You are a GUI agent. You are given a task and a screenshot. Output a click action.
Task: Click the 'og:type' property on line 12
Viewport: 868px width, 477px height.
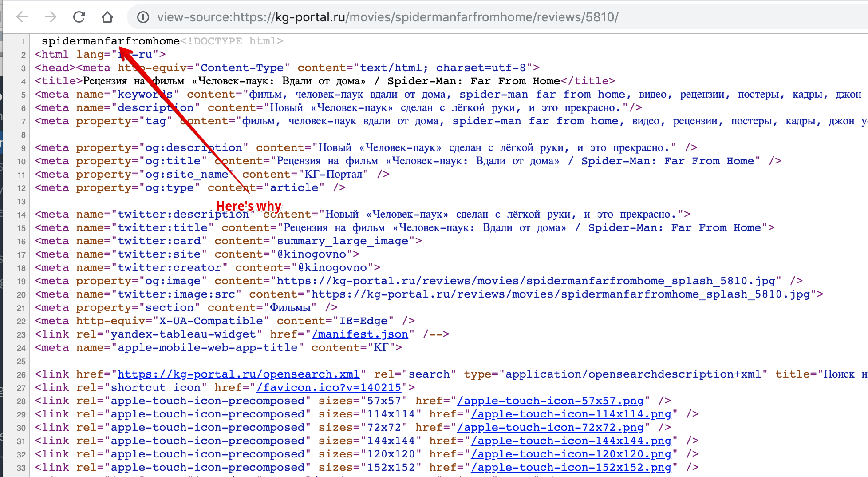point(170,187)
